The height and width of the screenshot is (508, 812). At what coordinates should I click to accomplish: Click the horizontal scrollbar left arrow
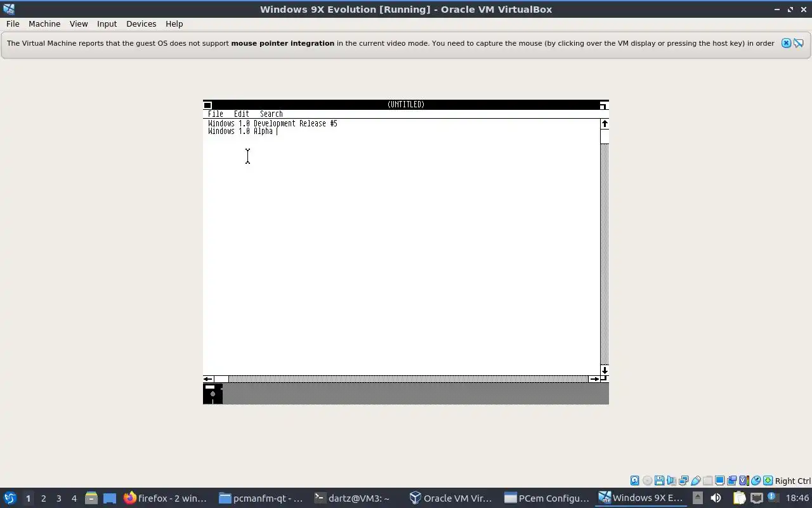coord(208,379)
